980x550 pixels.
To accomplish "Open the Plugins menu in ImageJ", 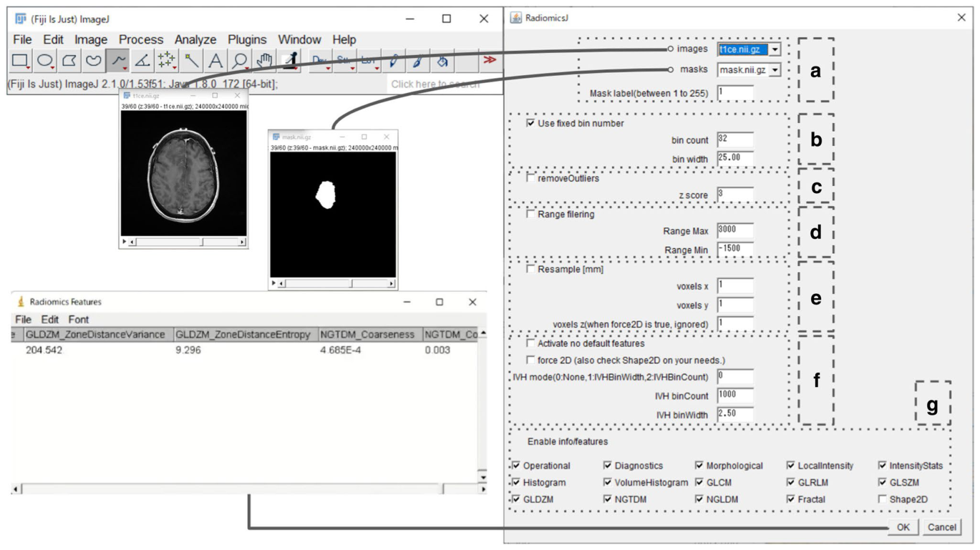I will click(247, 39).
